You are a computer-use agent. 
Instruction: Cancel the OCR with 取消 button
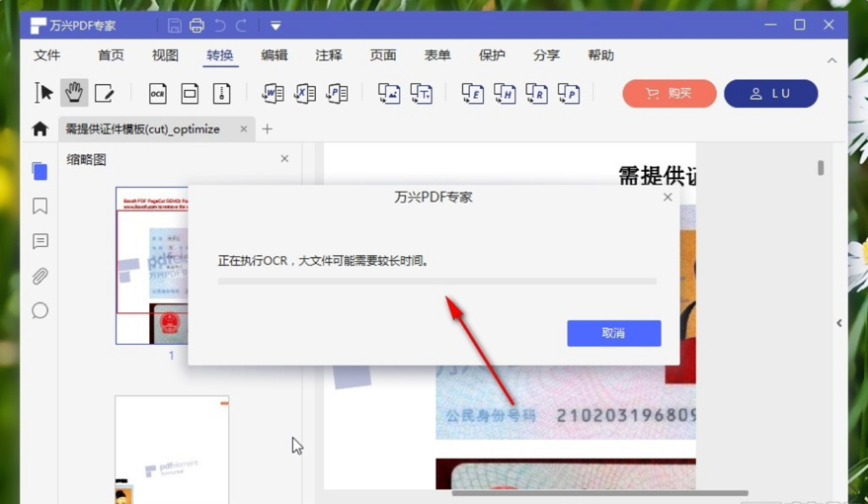pyautogui.click(x=614, y=333)
